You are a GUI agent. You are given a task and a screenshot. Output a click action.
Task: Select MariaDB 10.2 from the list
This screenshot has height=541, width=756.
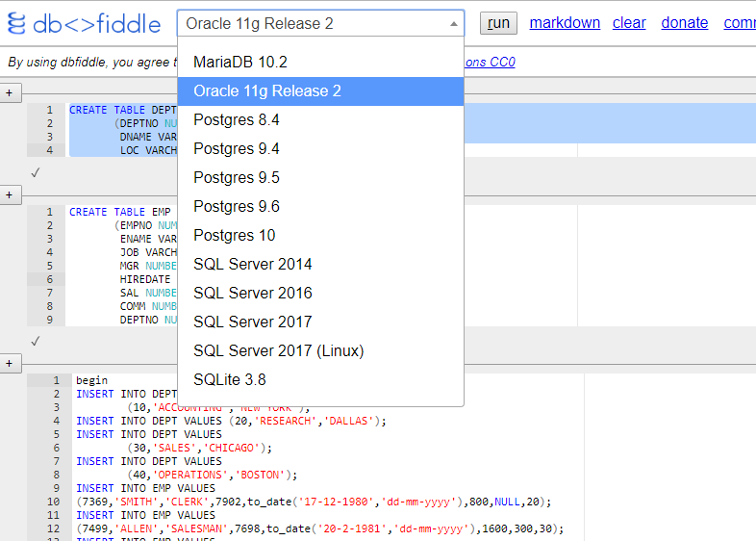click(x=320, y=63)
